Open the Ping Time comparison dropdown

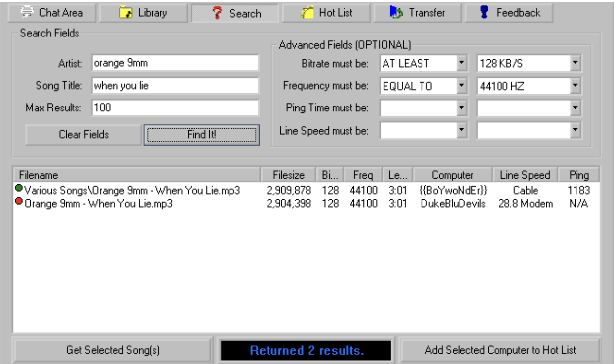(x=461, y=106)
